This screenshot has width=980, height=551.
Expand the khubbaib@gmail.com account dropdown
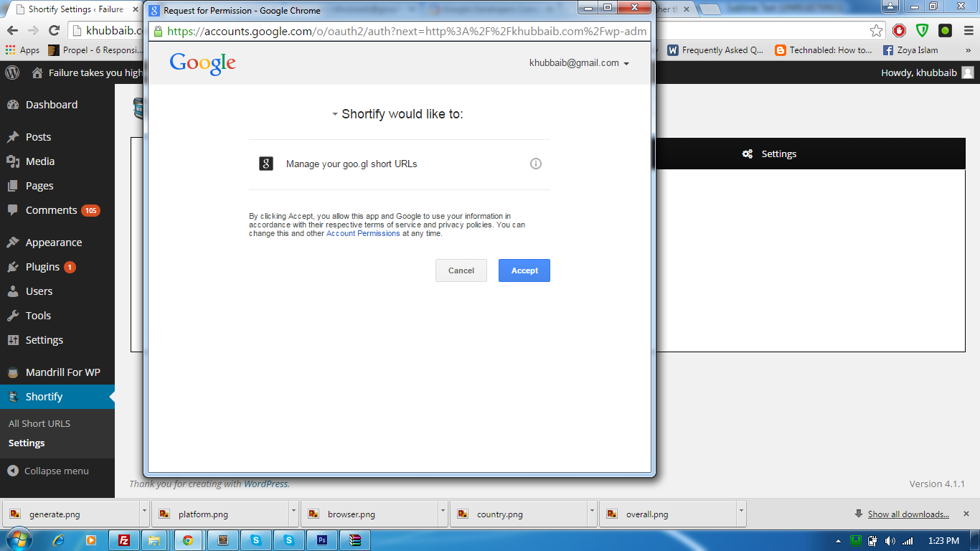579,63
